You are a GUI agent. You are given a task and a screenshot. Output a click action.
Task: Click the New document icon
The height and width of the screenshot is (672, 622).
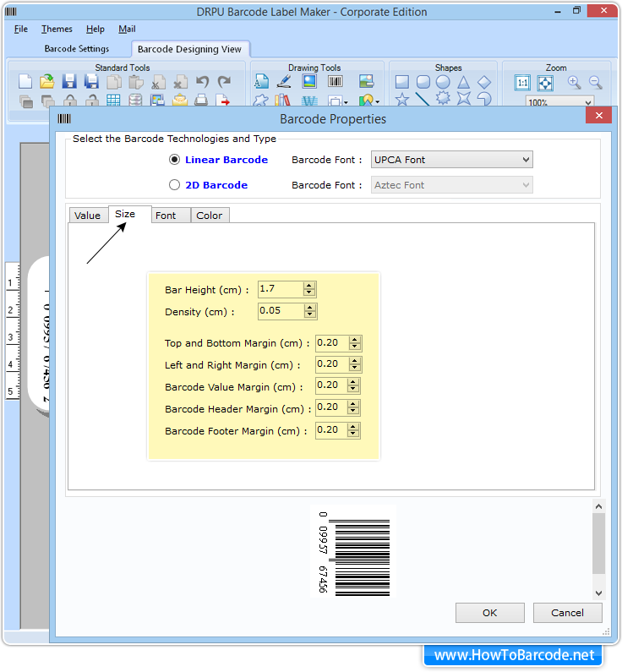coord(25,81)
